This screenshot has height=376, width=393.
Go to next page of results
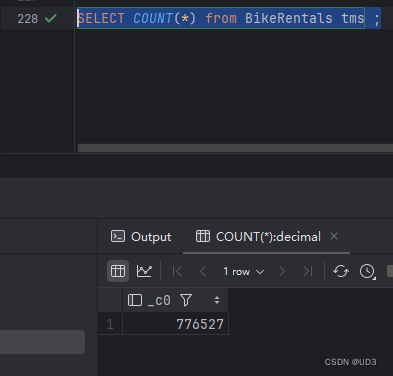(282, 271)
